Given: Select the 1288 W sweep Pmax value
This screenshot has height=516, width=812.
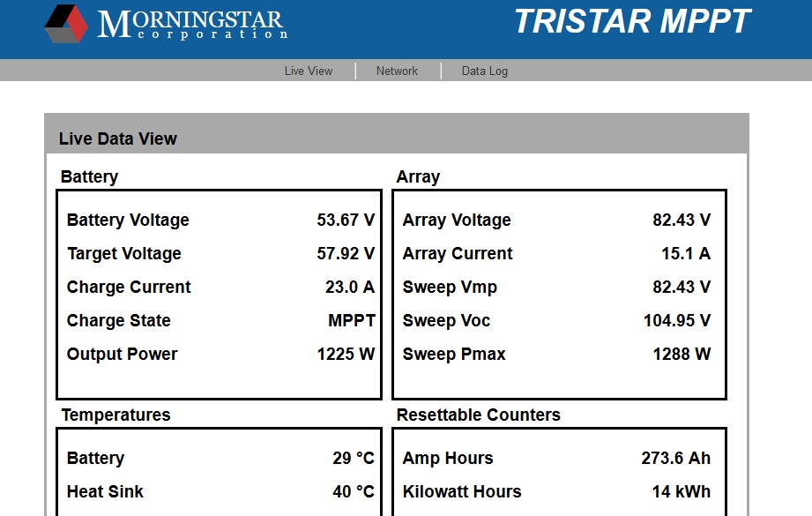Looking at the screenshot, I should click(682, 355).
